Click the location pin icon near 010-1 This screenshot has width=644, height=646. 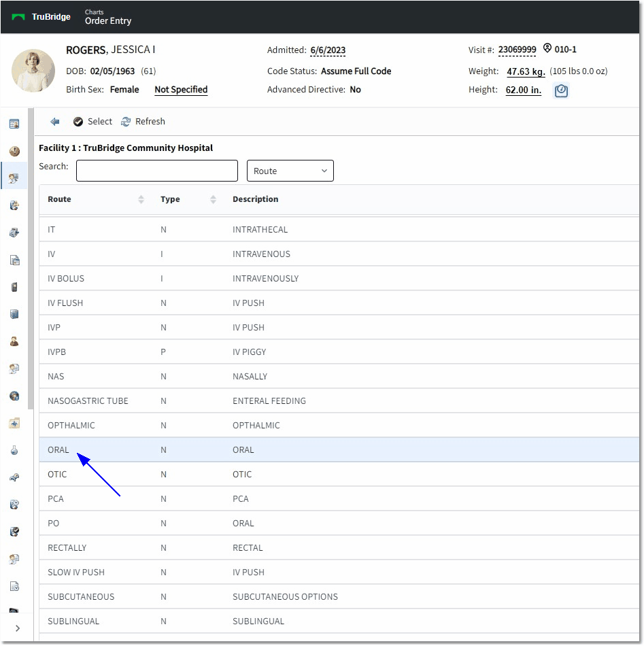click(547, 48)
